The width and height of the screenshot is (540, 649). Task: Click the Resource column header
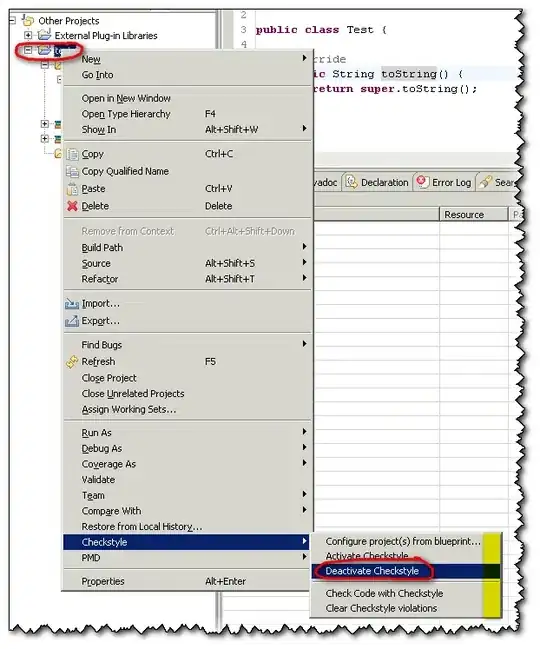(474, 215)
